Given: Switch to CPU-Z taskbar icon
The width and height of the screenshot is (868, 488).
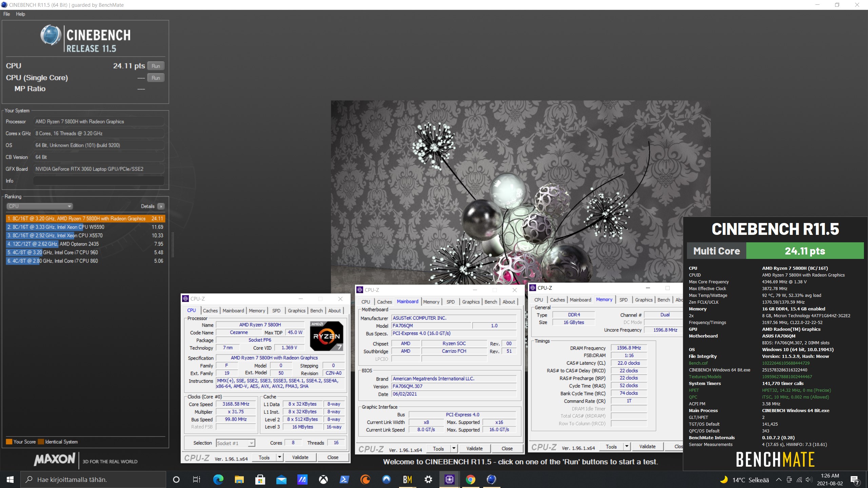Looking at the screenshot, I should 450,480.
